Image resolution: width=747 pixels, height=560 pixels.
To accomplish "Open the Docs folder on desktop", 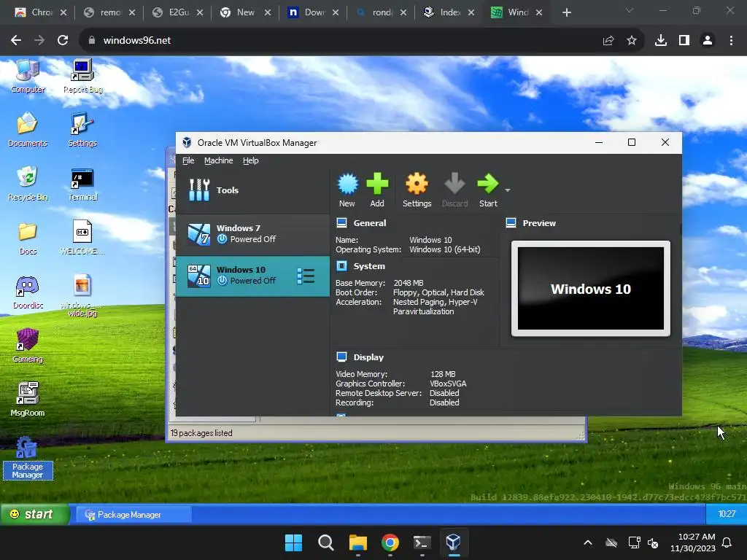I will coord(28,238).
